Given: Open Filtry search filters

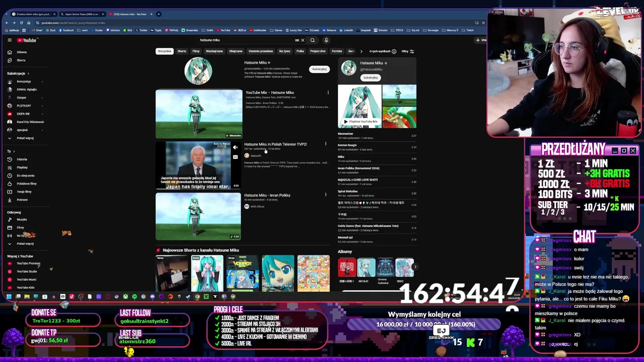Looking at the screenshot, I should click(x=408, y=51).
